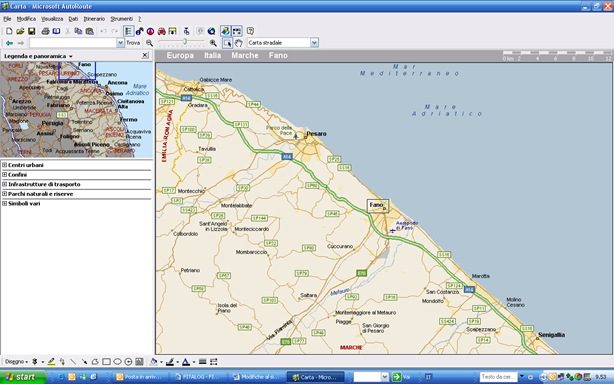Open the Disegno drawing menu
This screenshot has height=384, width=614.
point(16,362)
